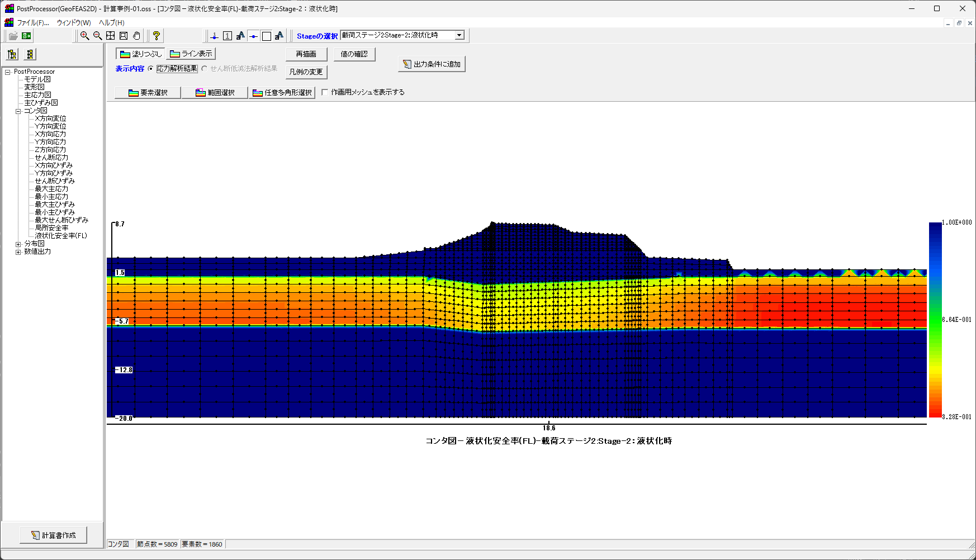976x560 pixels.
Task: Open the ヘルプ(H) menu
Action: coord(112,23)
